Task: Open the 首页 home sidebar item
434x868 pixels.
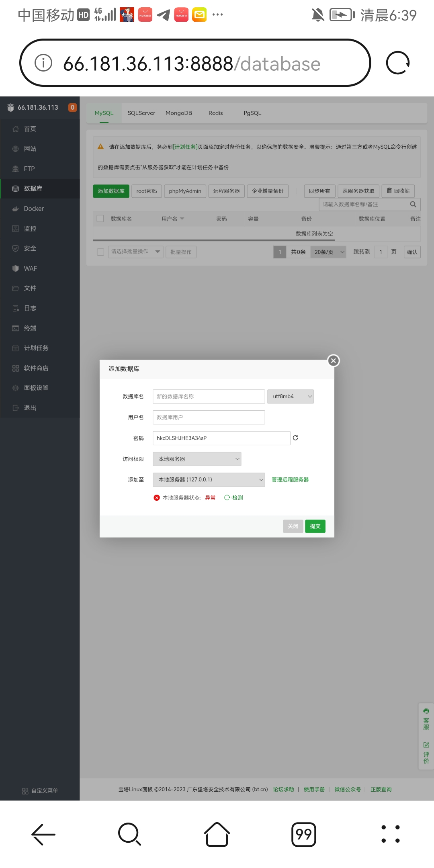Action: point(40,129)
